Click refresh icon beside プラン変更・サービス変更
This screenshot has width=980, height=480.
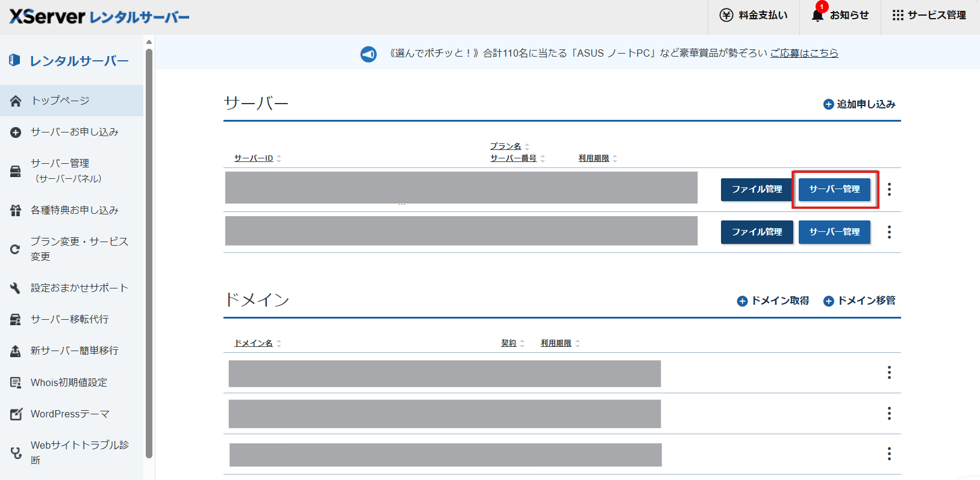(16, 249)
